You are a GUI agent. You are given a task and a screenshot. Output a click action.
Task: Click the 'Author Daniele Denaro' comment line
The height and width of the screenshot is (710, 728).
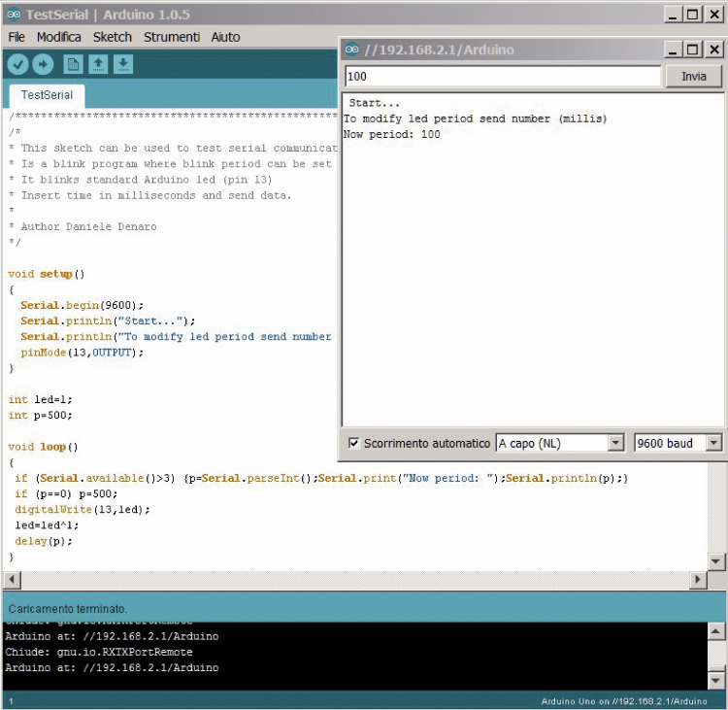(88, 226)
